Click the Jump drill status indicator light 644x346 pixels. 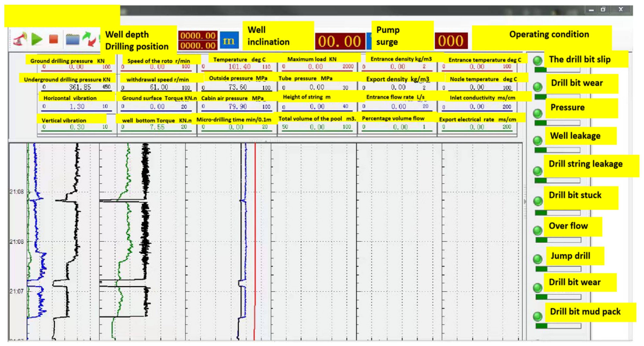click(537, 259)
